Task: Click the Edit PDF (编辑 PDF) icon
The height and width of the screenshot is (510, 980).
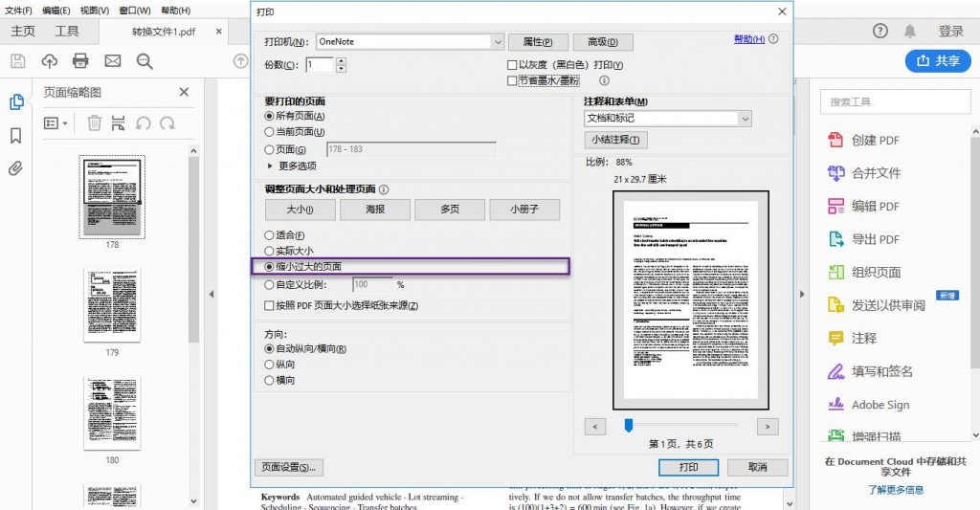Action: [x=835, y=207]
